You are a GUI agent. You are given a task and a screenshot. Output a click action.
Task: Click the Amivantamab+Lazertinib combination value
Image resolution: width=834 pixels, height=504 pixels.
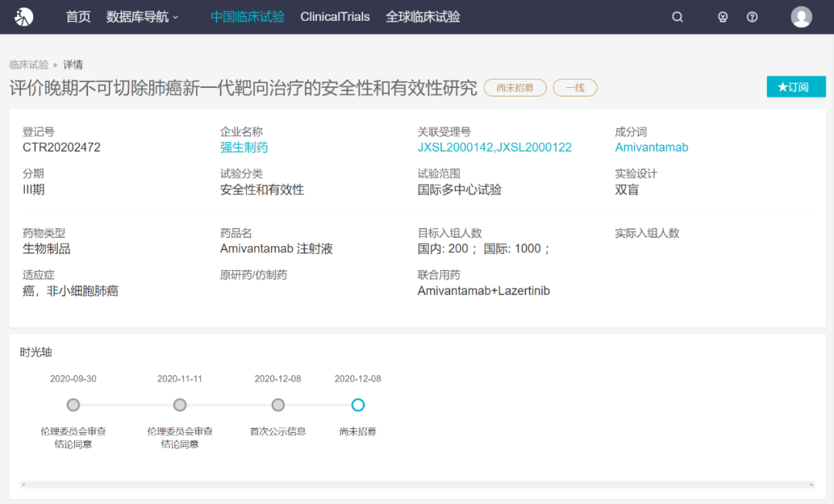pos(483,291)
